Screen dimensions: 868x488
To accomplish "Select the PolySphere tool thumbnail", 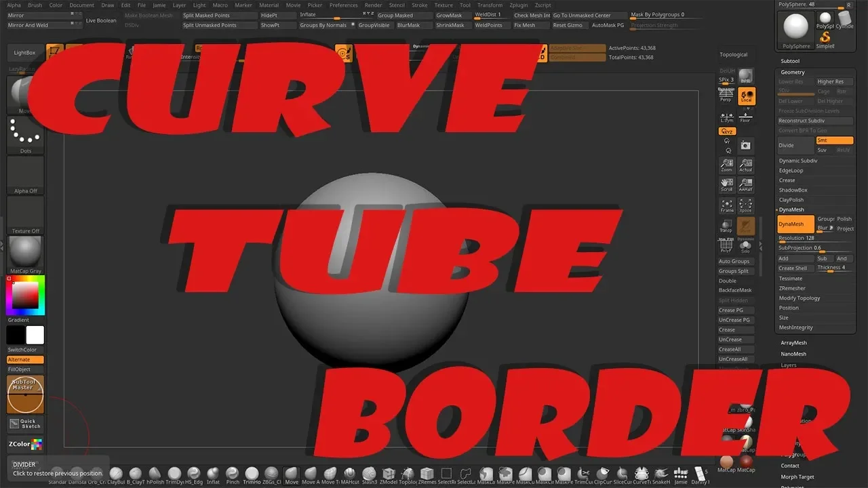I will 795,30.
